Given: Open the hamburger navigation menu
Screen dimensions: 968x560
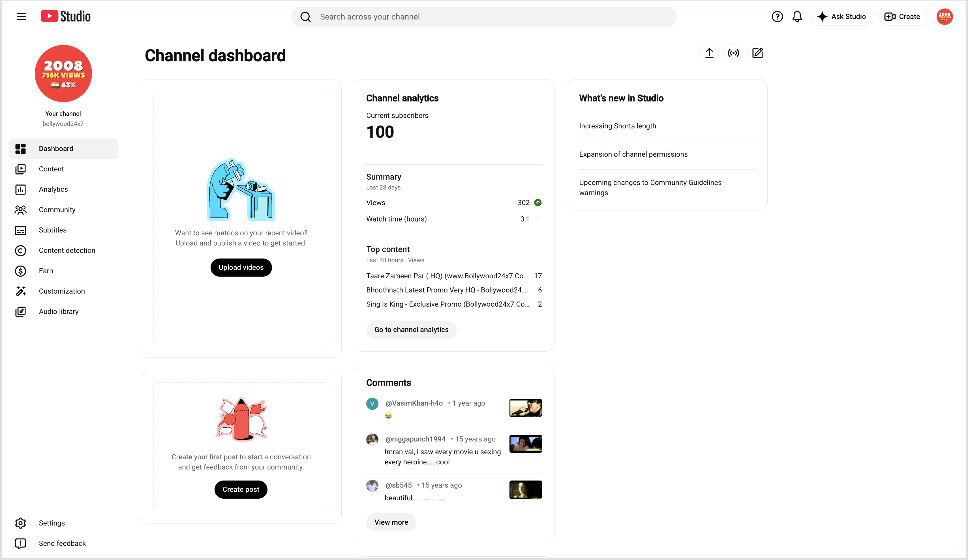Looking at the screenshot, I should pyautogui.click(x=21, y=16).
